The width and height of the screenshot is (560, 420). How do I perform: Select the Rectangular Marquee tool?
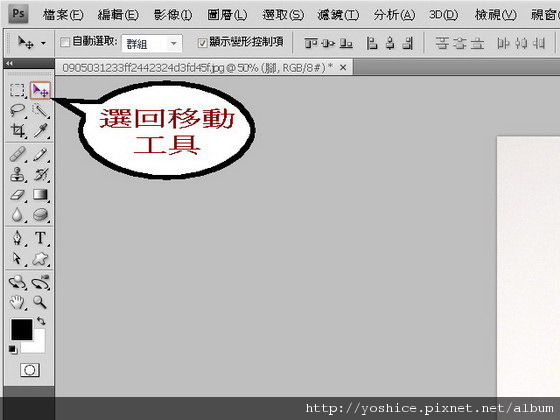tap(17, 90)
